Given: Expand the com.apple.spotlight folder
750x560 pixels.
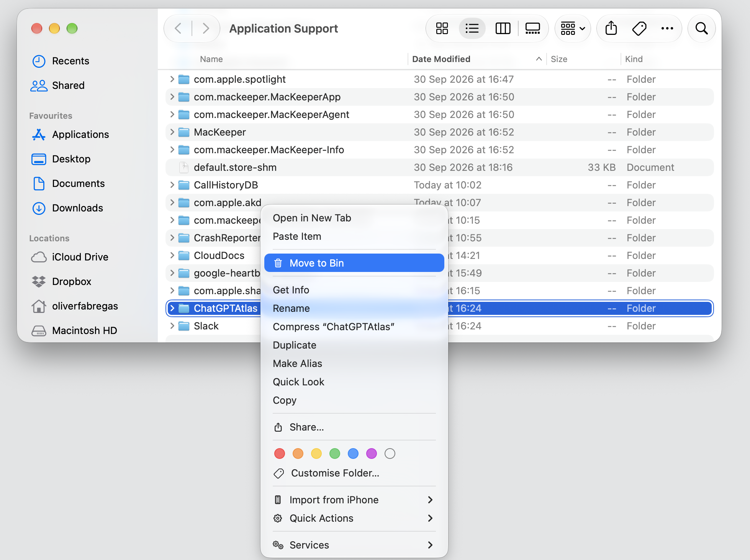Looking at the screenshot, I should tap(172, 79).
